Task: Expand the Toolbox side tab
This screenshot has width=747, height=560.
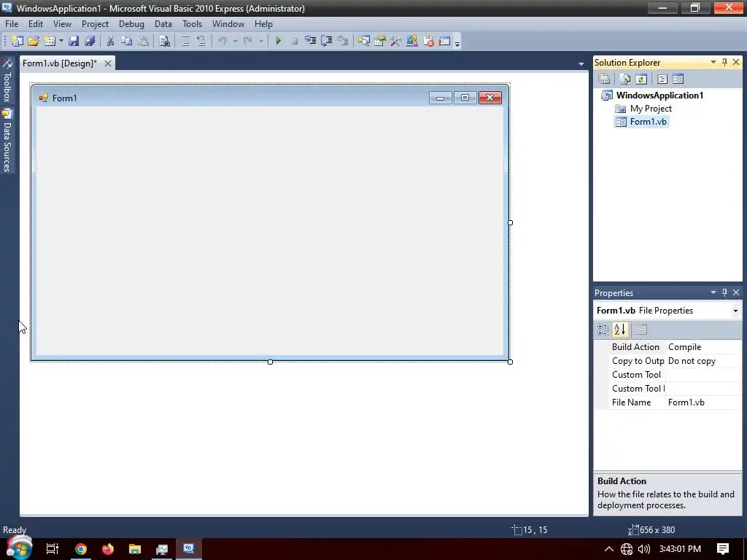Action: [x=7, y=80]
